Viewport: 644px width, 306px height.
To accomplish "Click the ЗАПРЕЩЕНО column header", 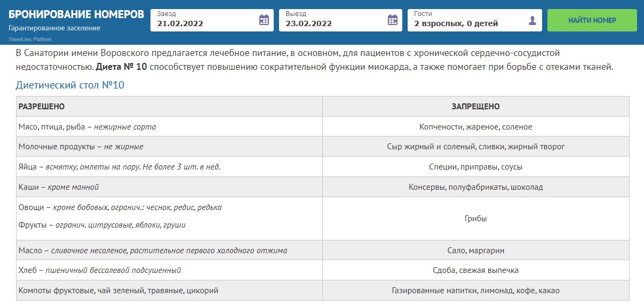I will (476, 107).
